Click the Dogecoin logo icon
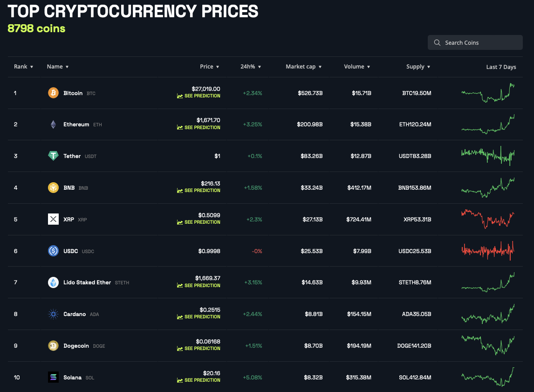Viewport: 534px width, 392px height. (x=53, y=346)
